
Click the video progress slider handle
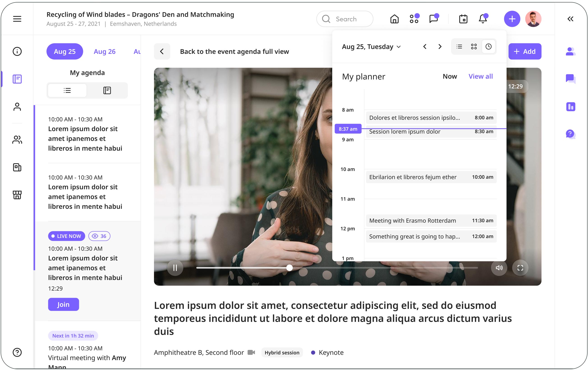(x=289, y=268)
